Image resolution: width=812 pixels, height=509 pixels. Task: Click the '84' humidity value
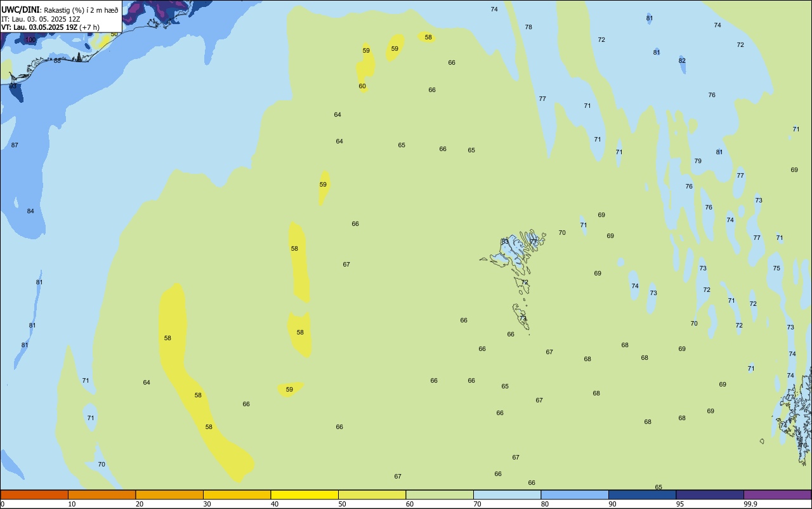click(x=30, y=211)
